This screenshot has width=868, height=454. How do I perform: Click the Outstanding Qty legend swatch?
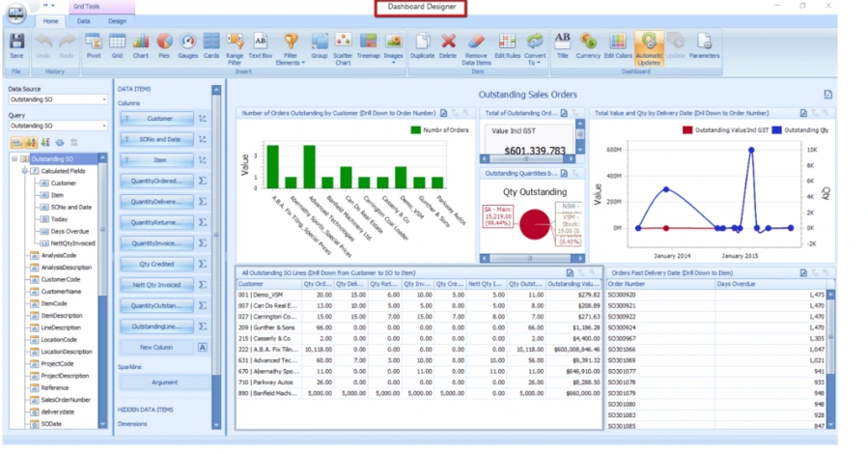[x=776, y=130]
